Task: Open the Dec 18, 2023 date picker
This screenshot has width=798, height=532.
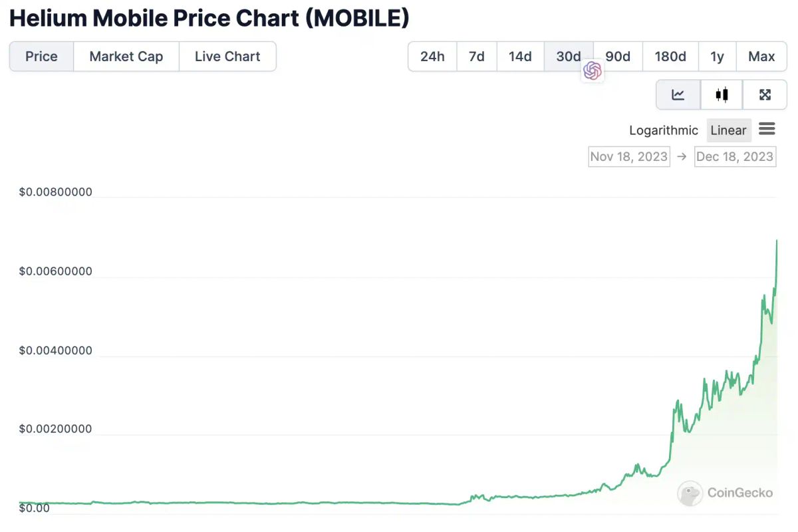Action: 735,156
